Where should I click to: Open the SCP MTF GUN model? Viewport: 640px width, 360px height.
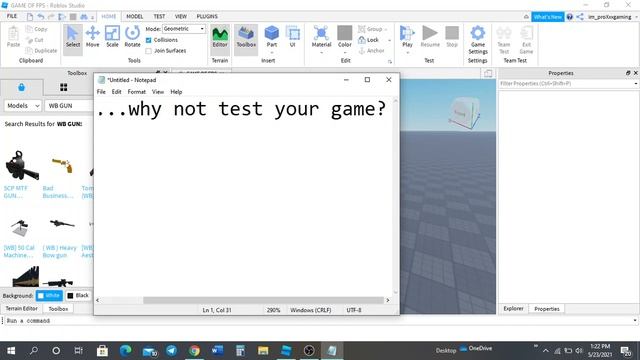pos(16,192)
